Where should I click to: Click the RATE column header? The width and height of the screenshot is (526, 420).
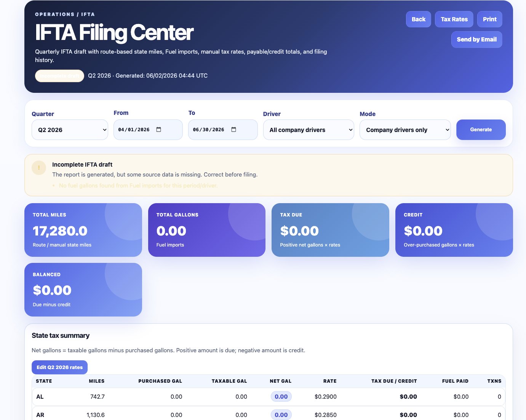(330, 381)
